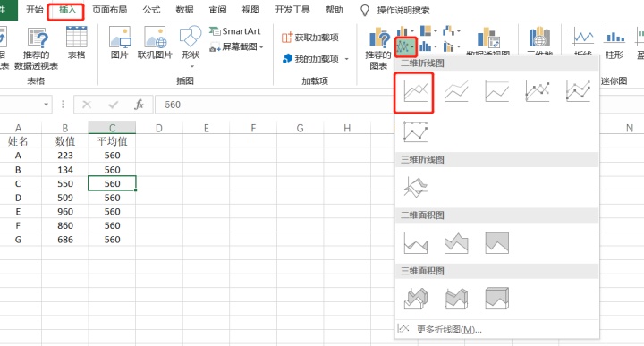This screenshot has height=346, width=644.
Task: Open the statistic chart dropdown
Action: (428, 46)
